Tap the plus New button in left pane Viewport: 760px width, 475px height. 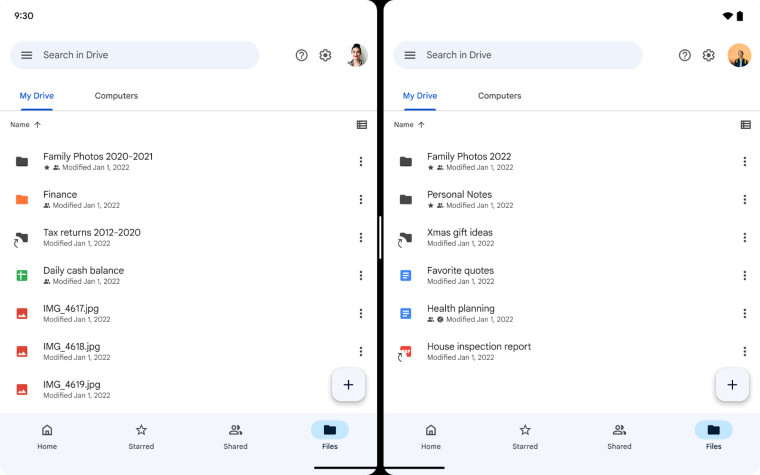tap(348, 385)
